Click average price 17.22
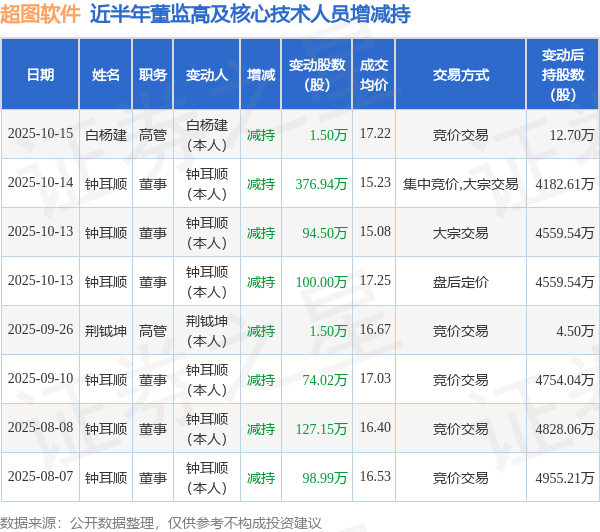 click(x=375, y=134)
